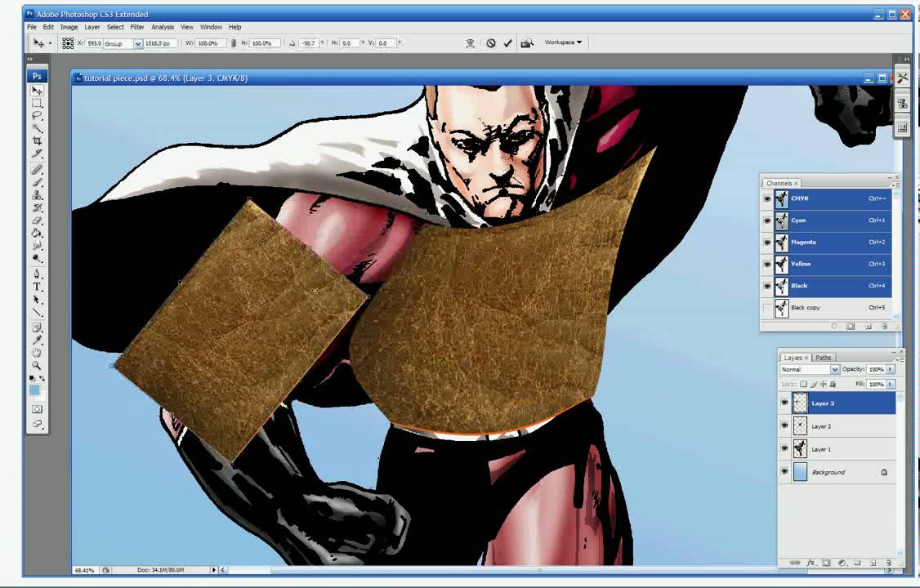Select the Notes tool
Image resolution: width=920 pixels, height=588 pixels.
point(37,327)
